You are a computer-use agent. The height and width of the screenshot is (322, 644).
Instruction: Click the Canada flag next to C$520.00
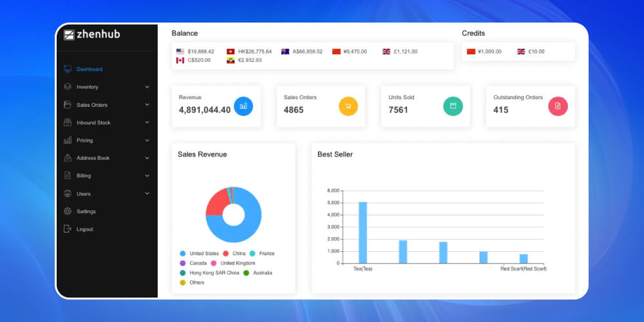[x=180, y=61]
